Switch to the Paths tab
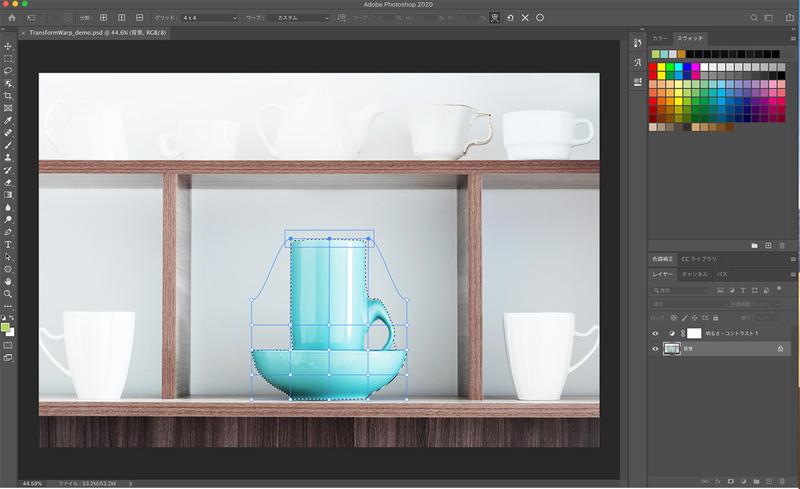 tap(722, 274)
